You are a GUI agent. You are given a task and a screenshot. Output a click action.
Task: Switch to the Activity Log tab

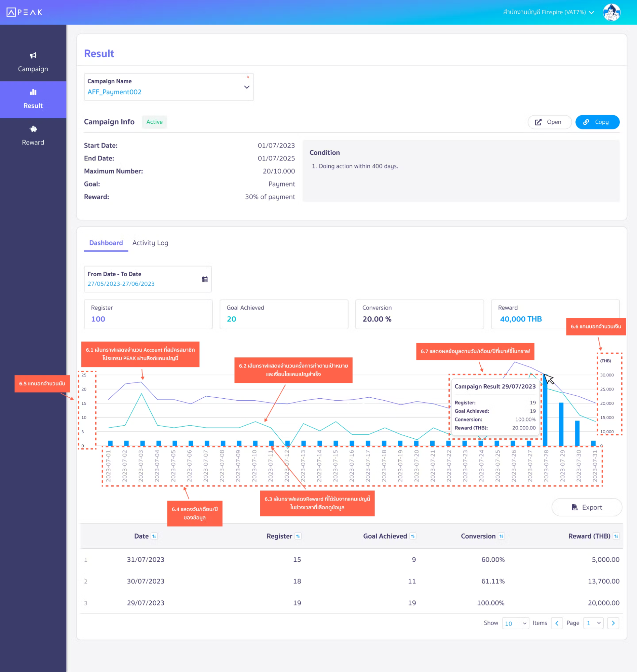(150, 243)
